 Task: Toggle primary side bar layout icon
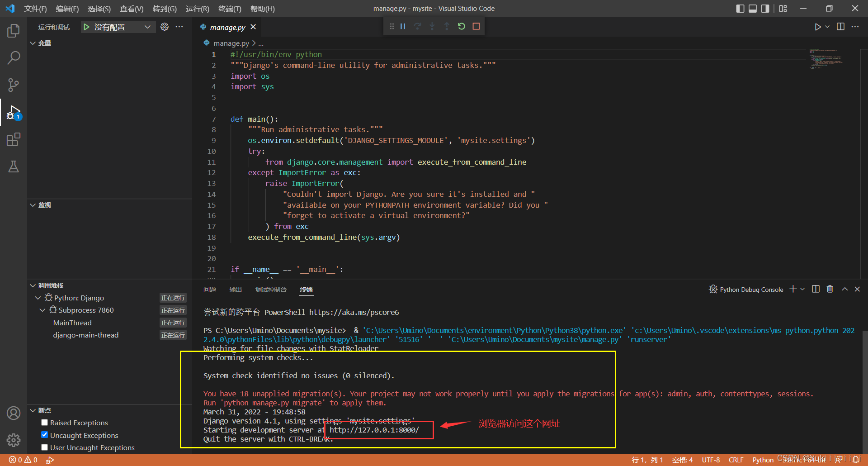coord(740,9)
